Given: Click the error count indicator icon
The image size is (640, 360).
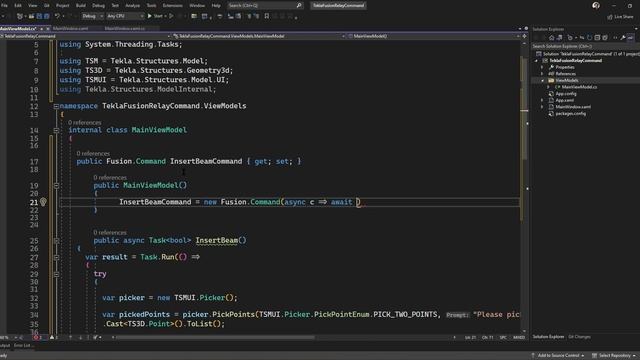Looking at the screenshot, I should point(37,338).
